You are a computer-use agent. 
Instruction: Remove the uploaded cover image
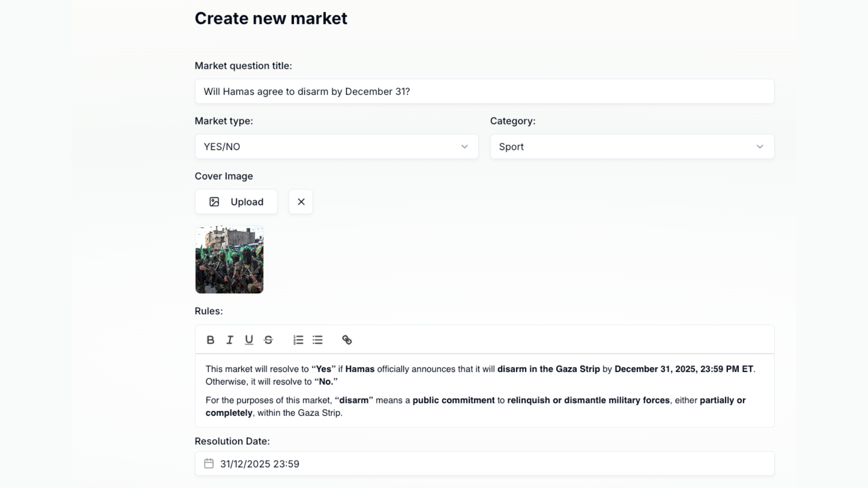[x=301, y=202]
